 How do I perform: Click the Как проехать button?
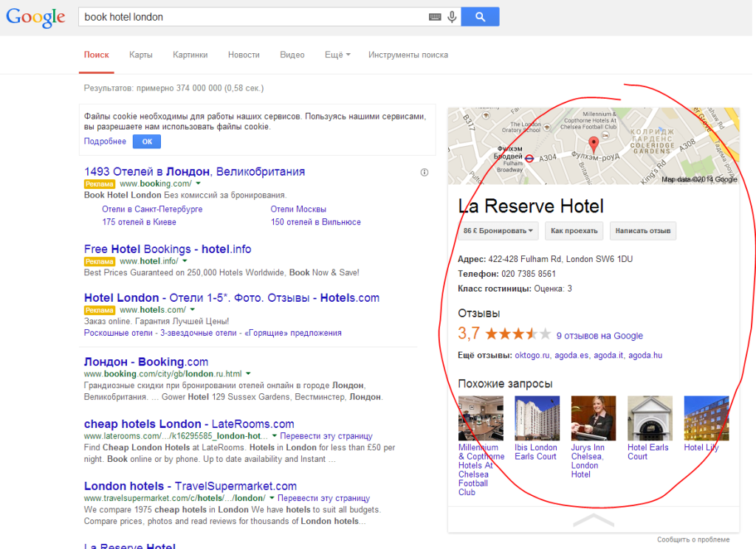574,231
